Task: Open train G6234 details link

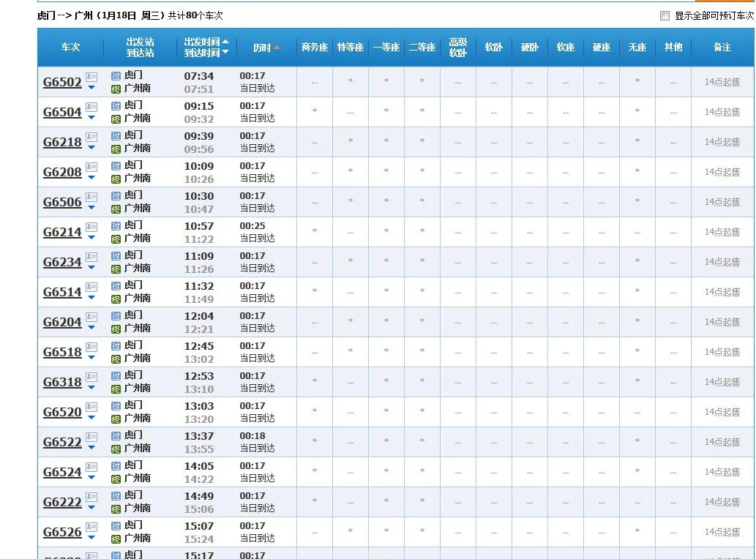Action: (x=62, y=262)
